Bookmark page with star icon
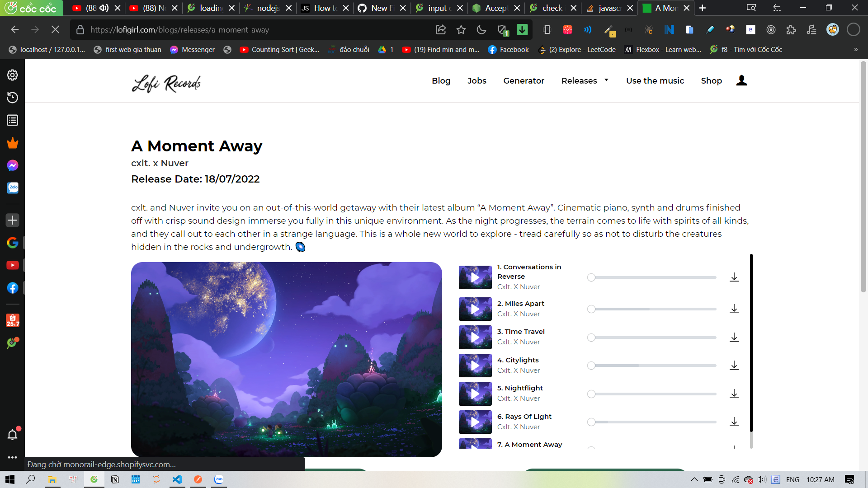The width and height of the screenshot is (868, 488). [x=461, y=30]
